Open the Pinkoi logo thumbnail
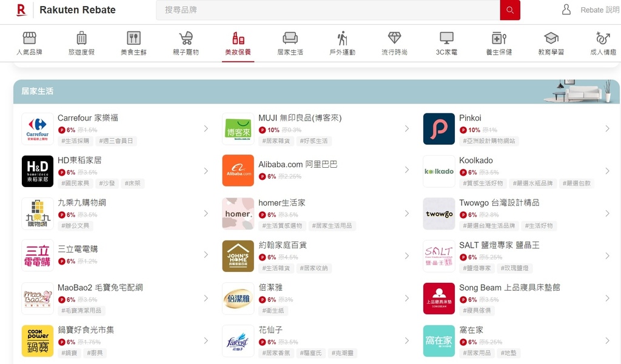 point(439,129)
